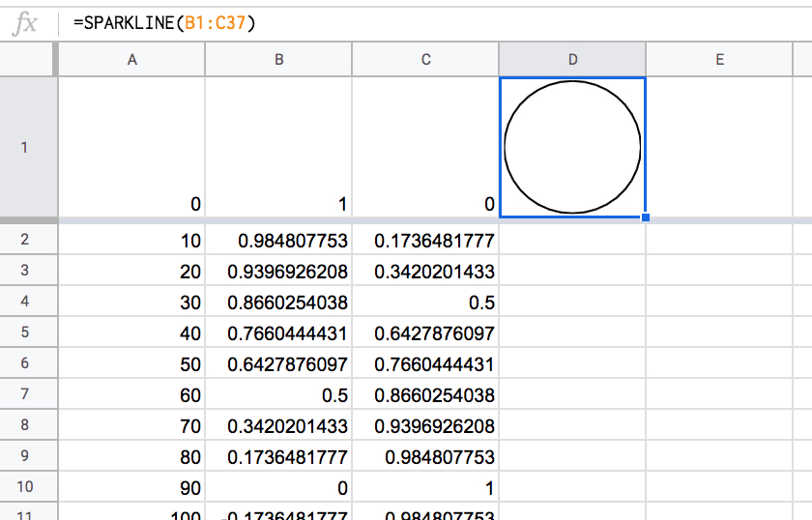The image size is (812, 520).
Task: Click empty cell E1
Action: click(719, 147)
